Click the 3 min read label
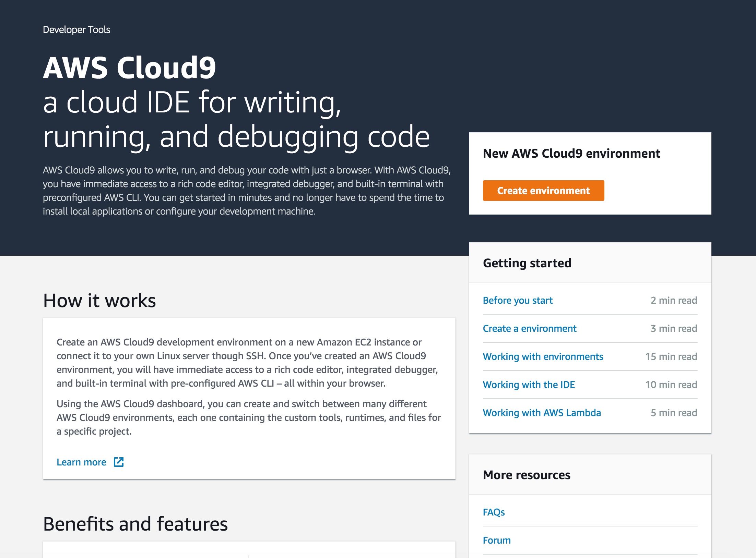The width and height of the screenshot is (756, 558). pyautogui.click(x=674, y=328)
